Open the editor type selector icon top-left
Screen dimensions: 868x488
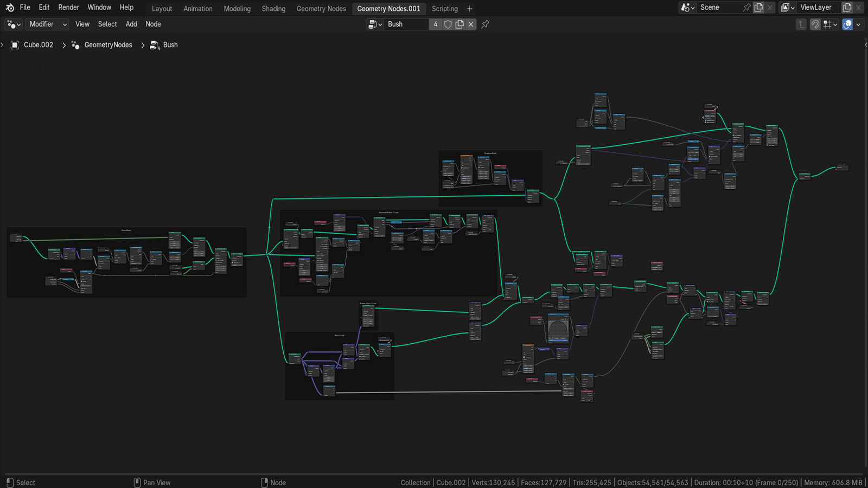(11, 24)
